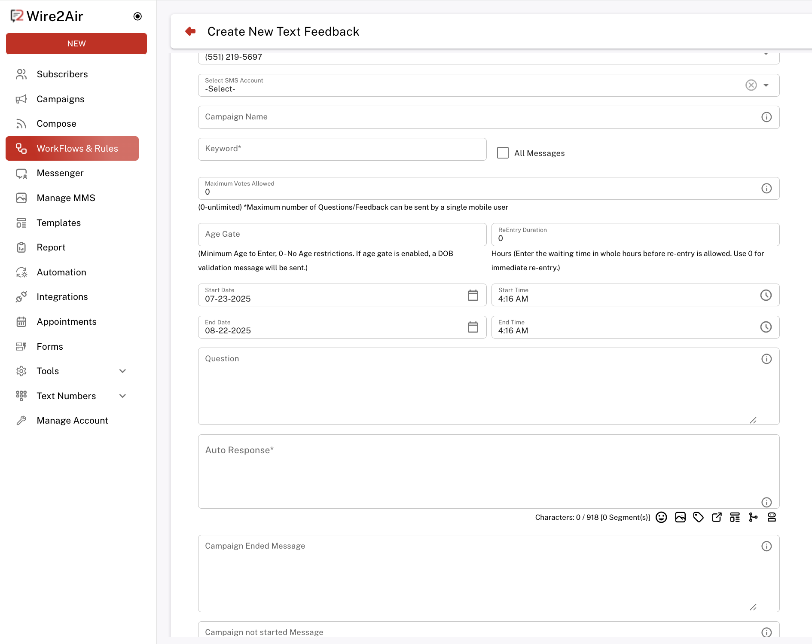
Task: Click the insert image icon below Auto Response
Action: coord(680,517)
